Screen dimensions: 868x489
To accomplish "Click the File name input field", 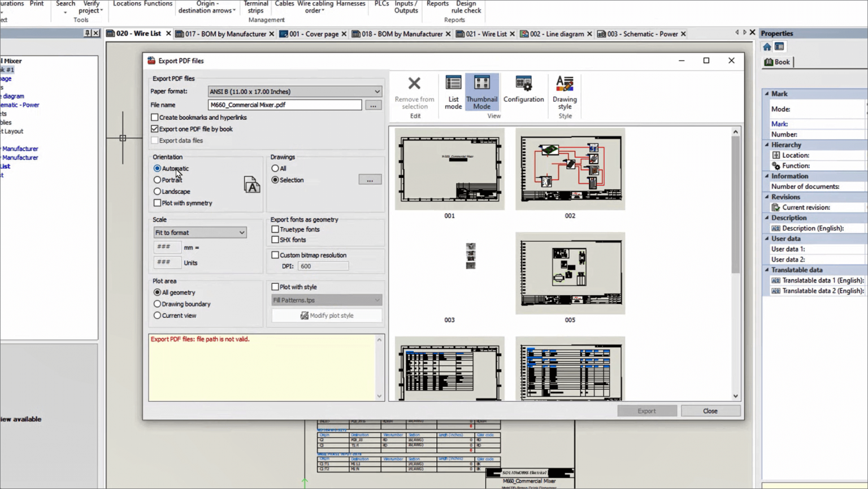I will click(x=285, y=105).
